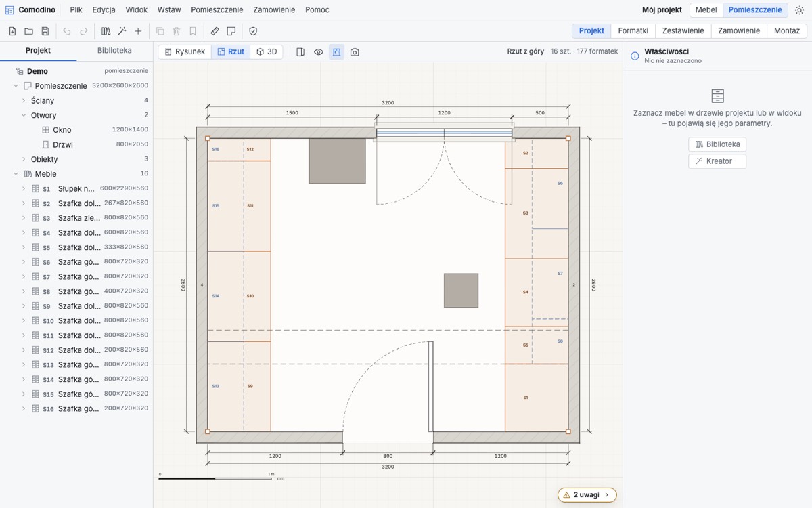Screen dimensions: 812x508
Task: Switch view to 3D mode
Action: [x=267, y=51]
